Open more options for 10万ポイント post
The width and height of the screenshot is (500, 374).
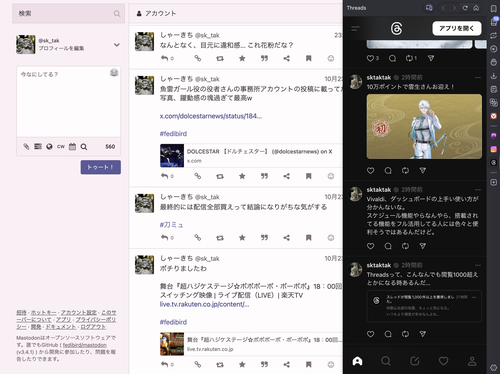coord(478,77)
